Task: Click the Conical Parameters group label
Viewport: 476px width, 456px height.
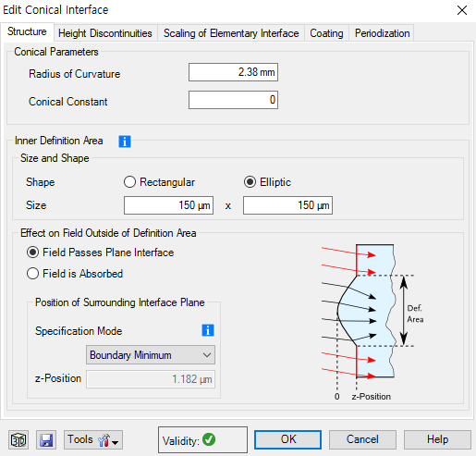Action: 56,52
